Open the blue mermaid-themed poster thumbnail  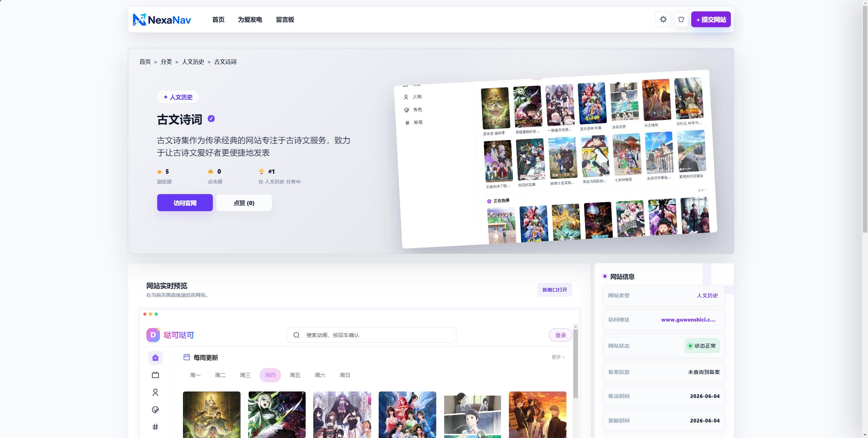[x=407, y=415]
